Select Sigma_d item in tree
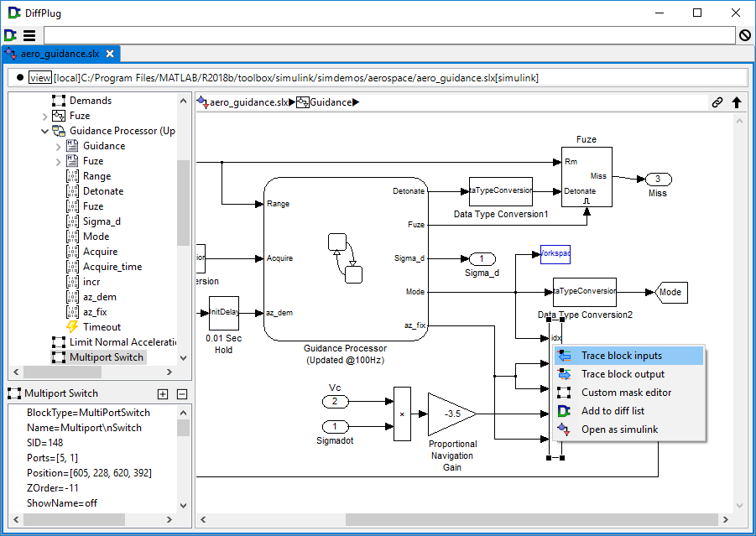This screenshot has height=536, width=756. 102,221
